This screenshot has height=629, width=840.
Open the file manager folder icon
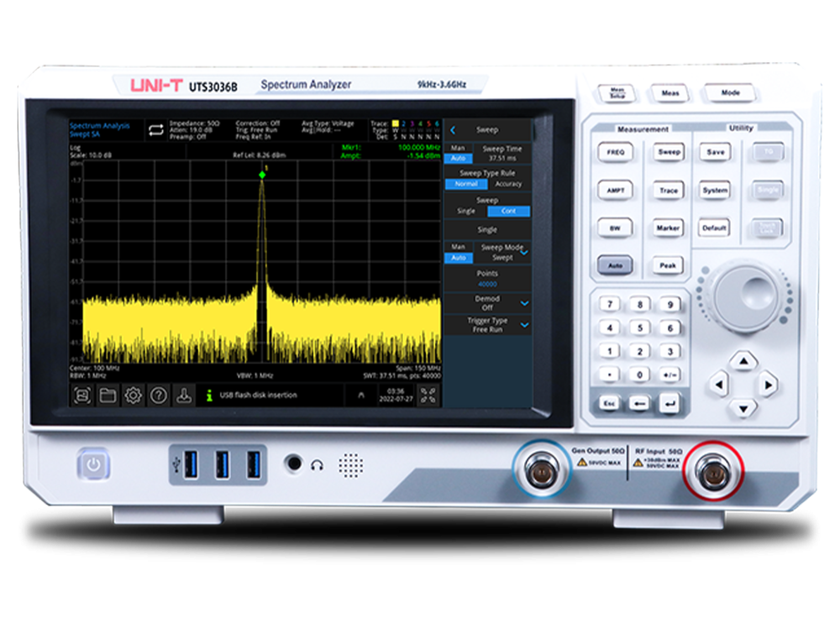tap(108, 396)
